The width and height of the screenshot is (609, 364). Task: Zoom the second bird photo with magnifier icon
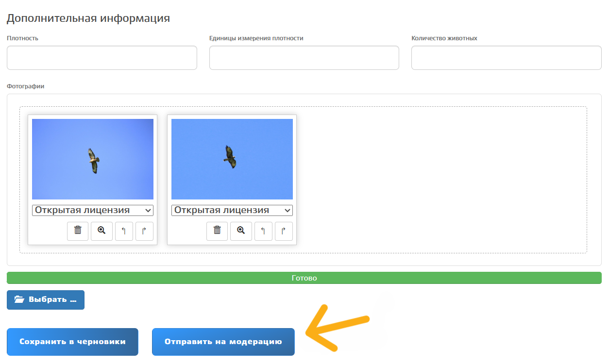click(x=241, y=231)
